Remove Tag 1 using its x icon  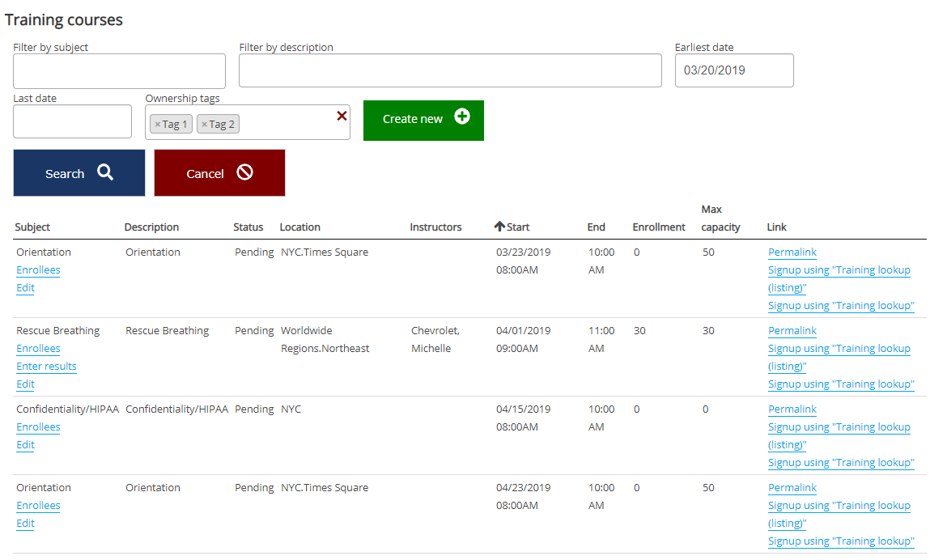158,125
